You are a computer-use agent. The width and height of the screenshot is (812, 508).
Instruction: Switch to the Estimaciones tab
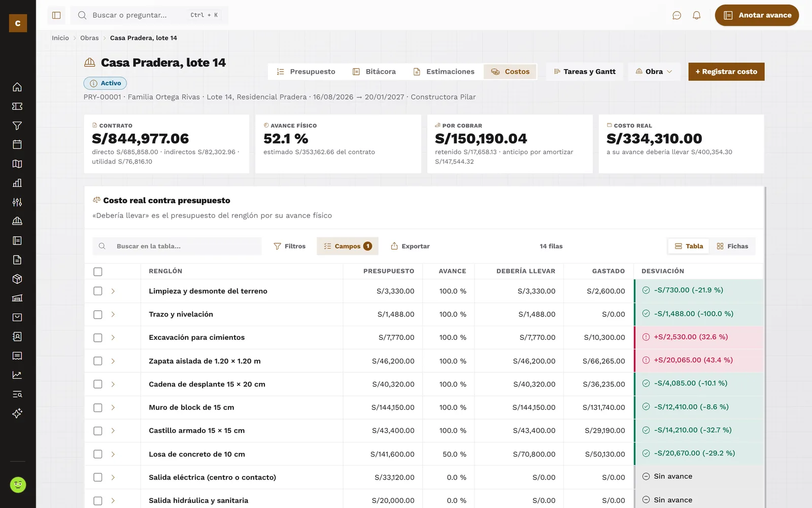point(444,72)
